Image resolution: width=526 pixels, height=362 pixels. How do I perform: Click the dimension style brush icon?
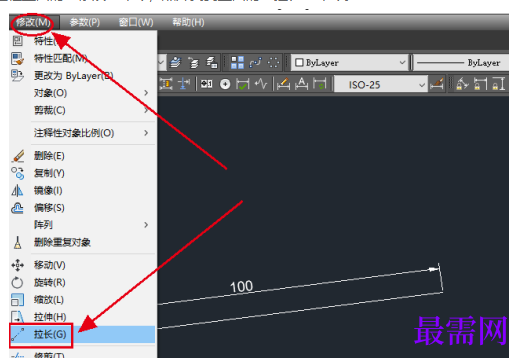(x=437, y=84)
